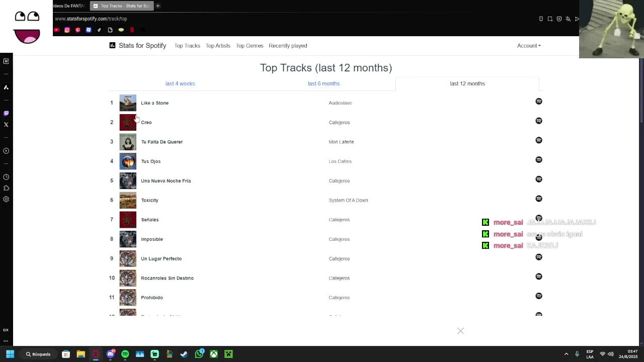Click System Of A Down artist name
This screenshot has width=644, height=362.
click(x=348, y=200)
